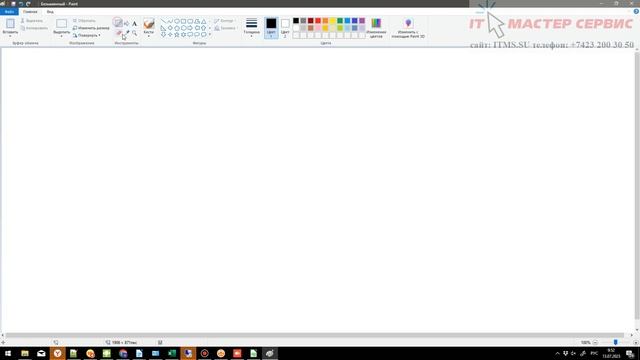This screenshot has height=360, width=640.
Task: Select the Right arrow shape
Action: pos(190,28)
